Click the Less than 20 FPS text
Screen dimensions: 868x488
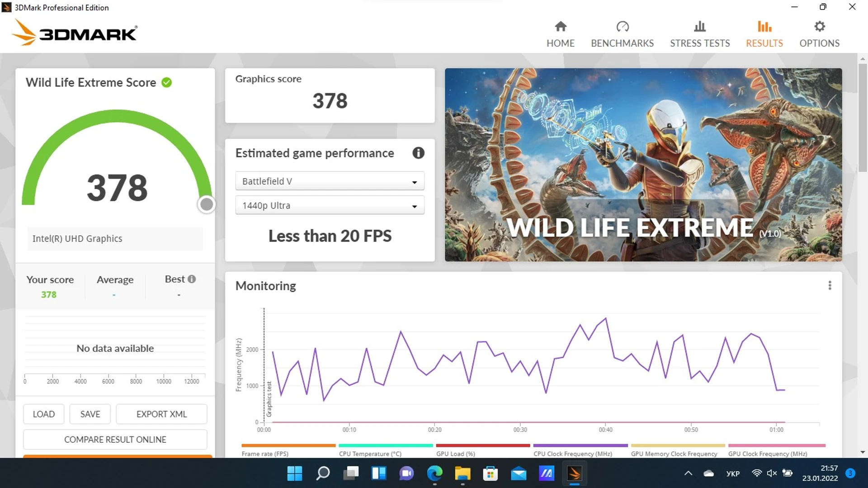pos(330,236)
